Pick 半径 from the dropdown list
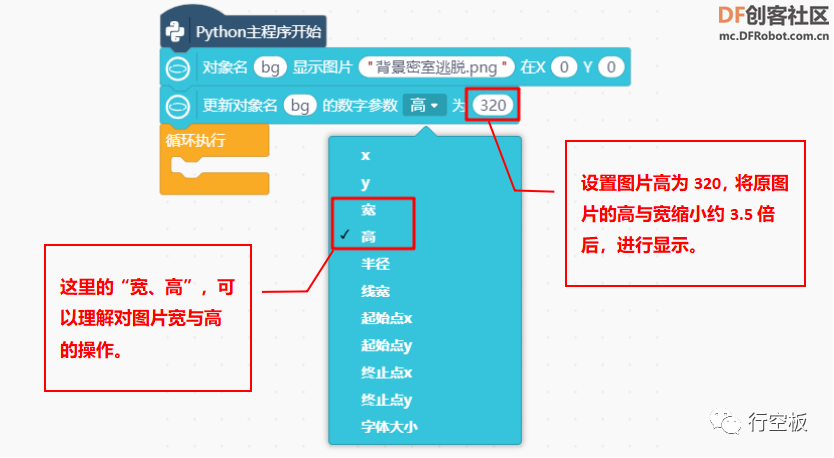Viewport: 834px width, 458px height. [x=376, y=264]
